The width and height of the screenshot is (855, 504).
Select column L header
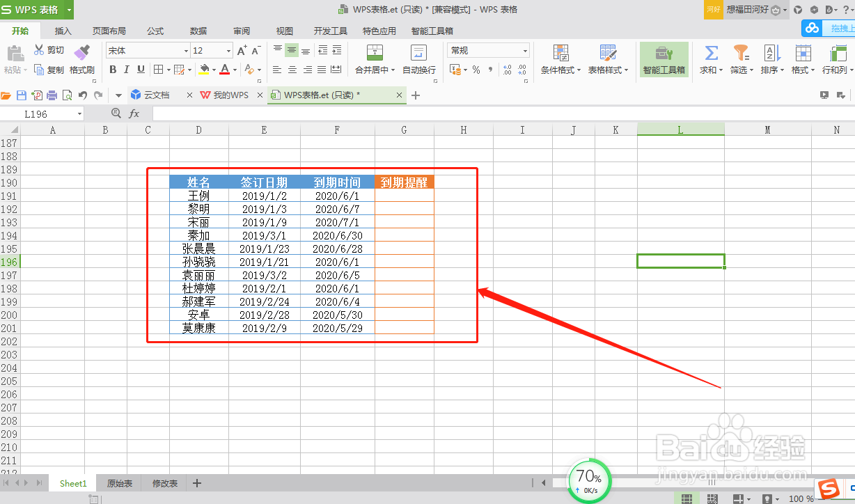pos(680,129)
